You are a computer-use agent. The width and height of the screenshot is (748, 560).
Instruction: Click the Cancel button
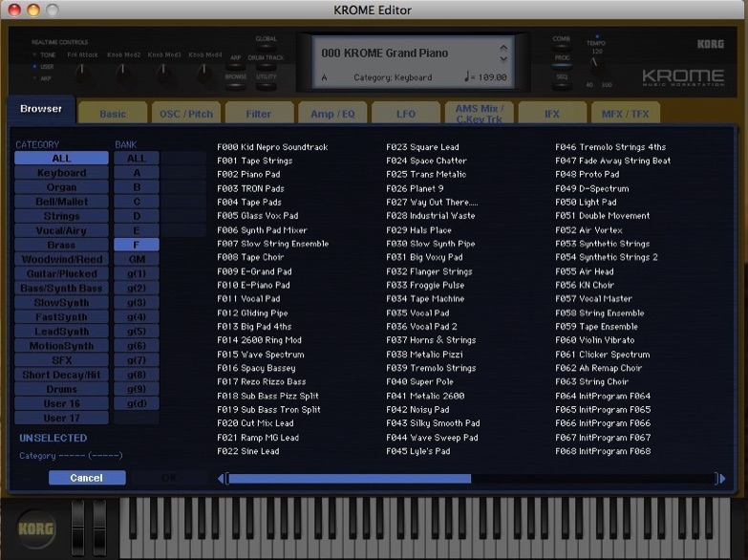(87, 478)
